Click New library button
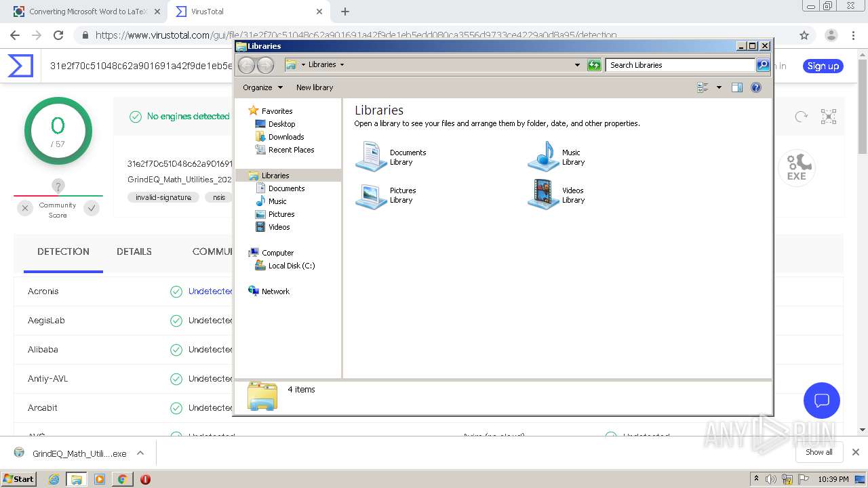Viewport: 868px width, 488px height. 315,87
